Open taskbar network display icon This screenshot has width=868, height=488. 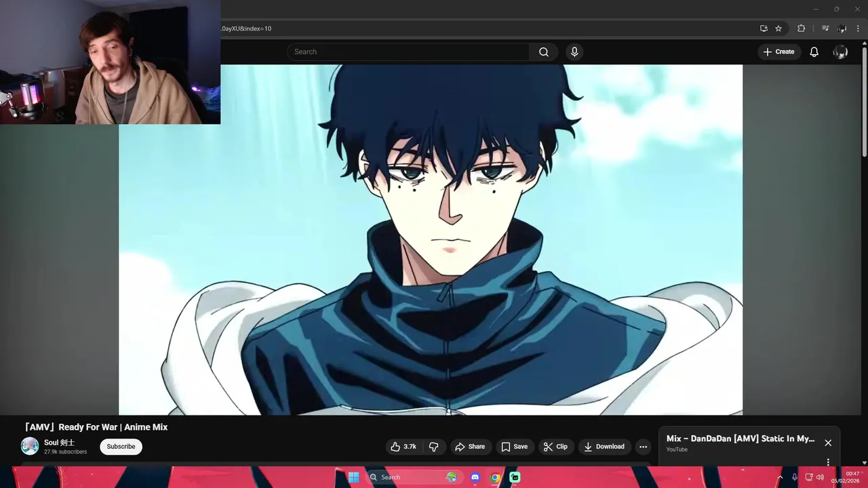tap(809, 477)
